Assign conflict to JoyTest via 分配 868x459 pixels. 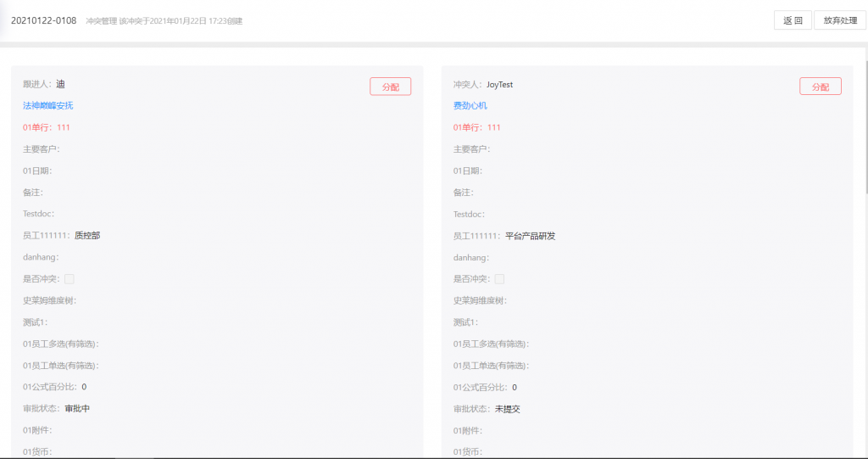[x=820, y=87]
